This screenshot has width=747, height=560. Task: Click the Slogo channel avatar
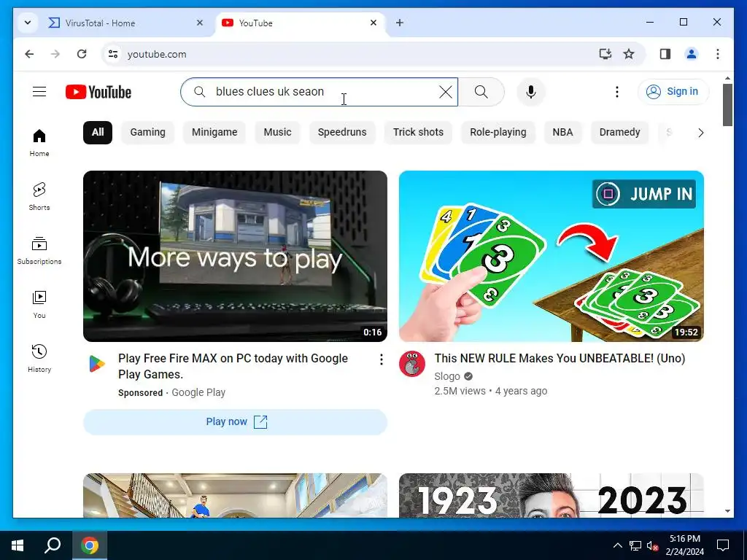tap(412, 364)
